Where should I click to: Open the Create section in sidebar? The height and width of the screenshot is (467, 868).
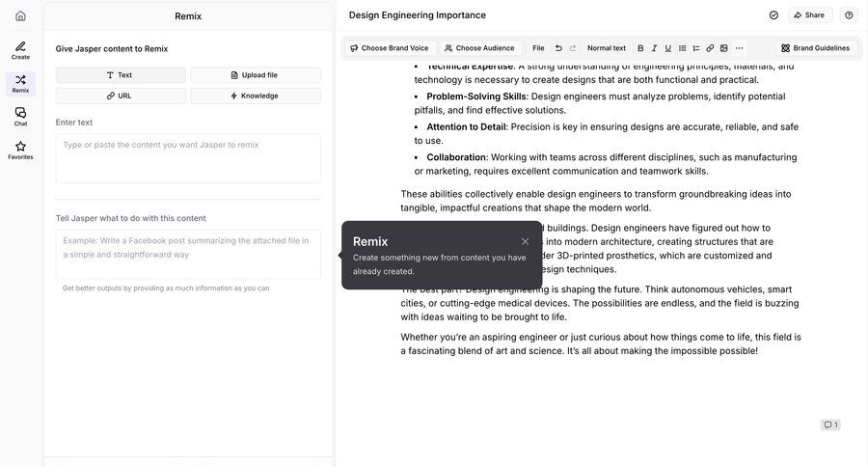[20, 50]
